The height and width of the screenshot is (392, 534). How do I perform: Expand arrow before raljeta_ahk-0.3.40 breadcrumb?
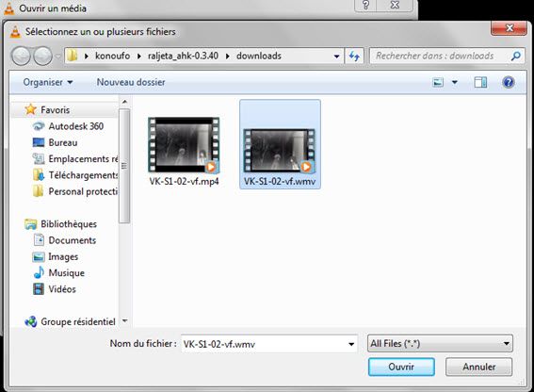click(139, 56)
